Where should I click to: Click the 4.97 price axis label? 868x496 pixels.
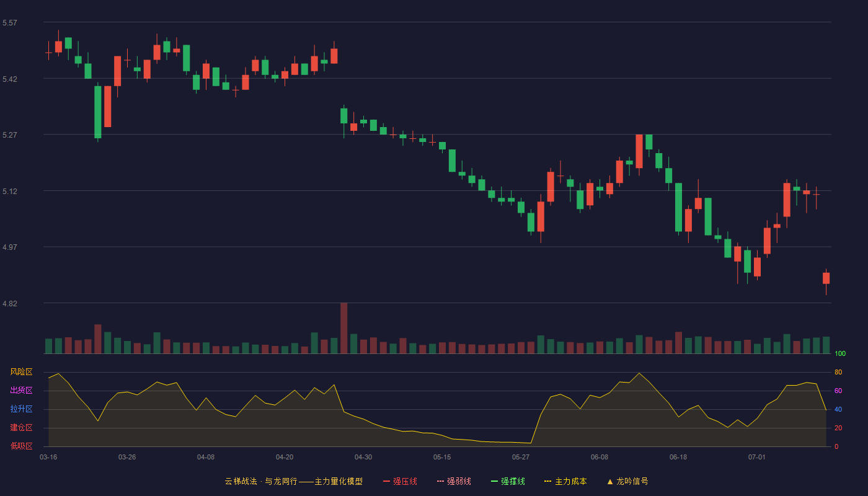tap(10, 247)
